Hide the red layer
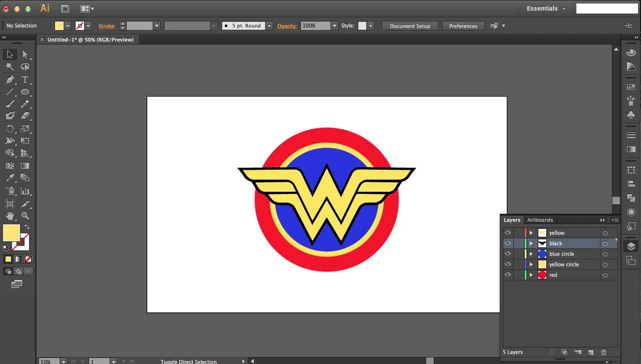The width and height of the screenshot is (641, 364). click(x=508, y=275)
